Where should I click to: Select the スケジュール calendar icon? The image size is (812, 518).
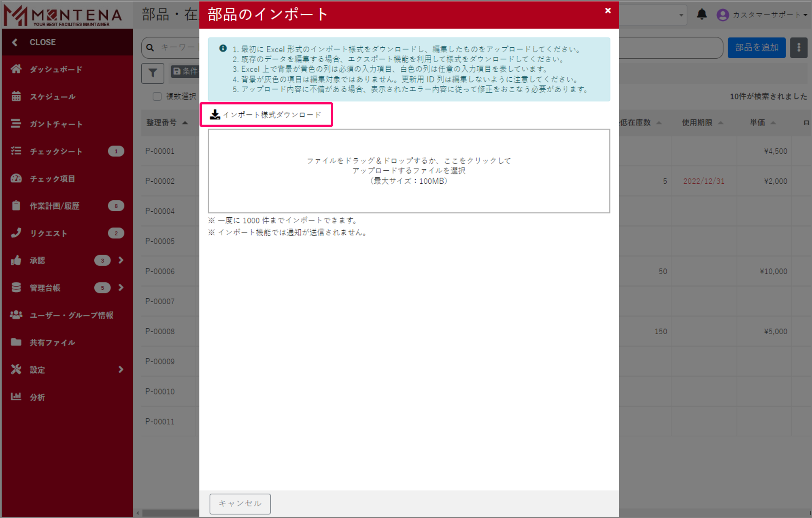pyautogui.click(x=16, y=96)
